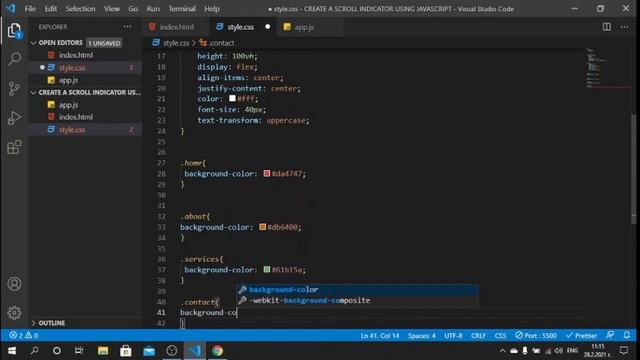Image resolution: width=640 pixels, height=360 pixels.
Task: Click the errors and warnings status indicator
Action: coord(24,335)
